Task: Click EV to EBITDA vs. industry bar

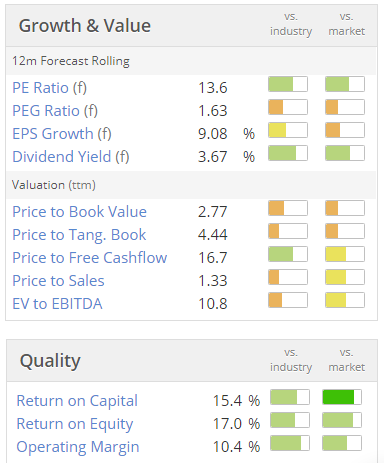Action: click(288, 300)
